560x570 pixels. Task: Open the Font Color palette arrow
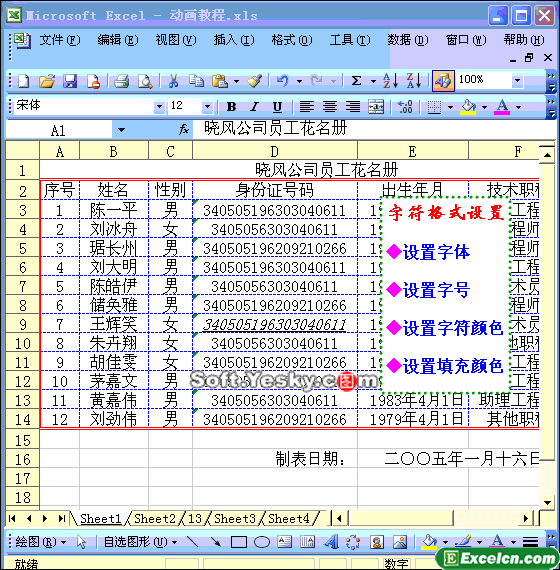coord(519,107)
